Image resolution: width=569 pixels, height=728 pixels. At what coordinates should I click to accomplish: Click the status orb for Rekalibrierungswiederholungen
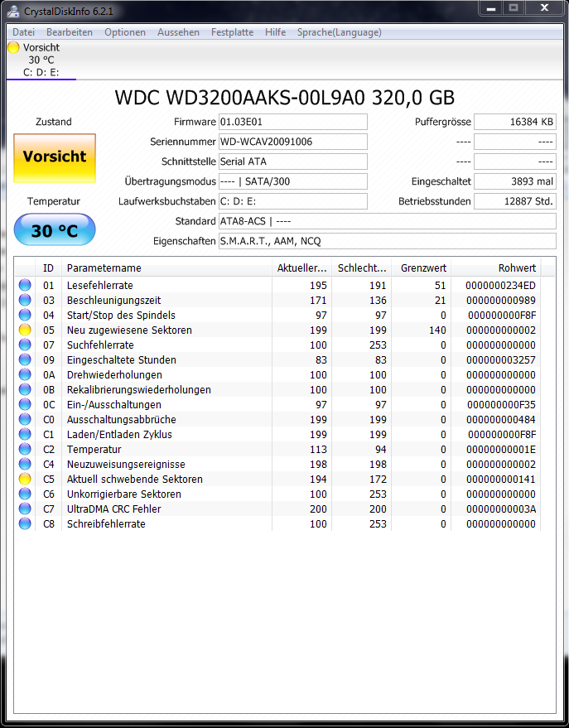tap(25, 389)
